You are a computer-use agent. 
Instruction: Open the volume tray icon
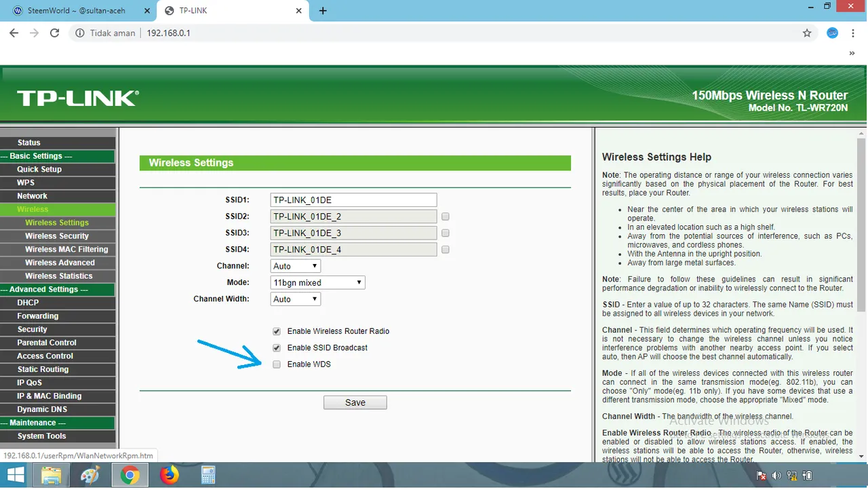tap(776, 476)
